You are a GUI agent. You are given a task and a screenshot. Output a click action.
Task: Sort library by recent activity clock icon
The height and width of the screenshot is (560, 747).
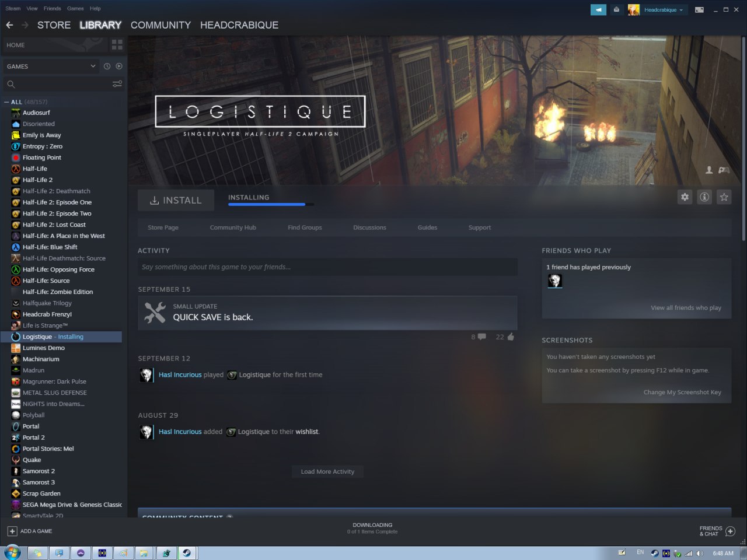coord(107,66)
